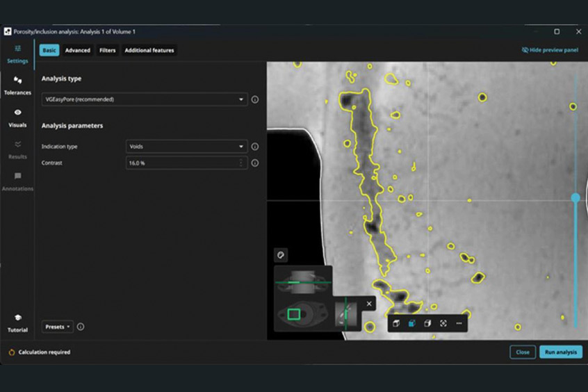The height and width of the screenshot is (392, 588).
Task: Click the blue slice slider handle
Action: pos(575,198)
